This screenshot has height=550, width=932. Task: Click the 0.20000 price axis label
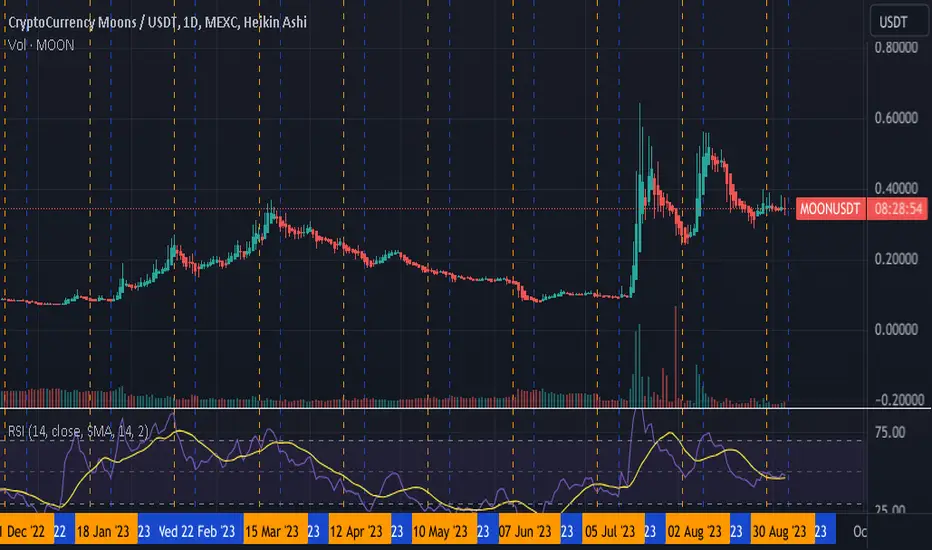tap(896, 259)
